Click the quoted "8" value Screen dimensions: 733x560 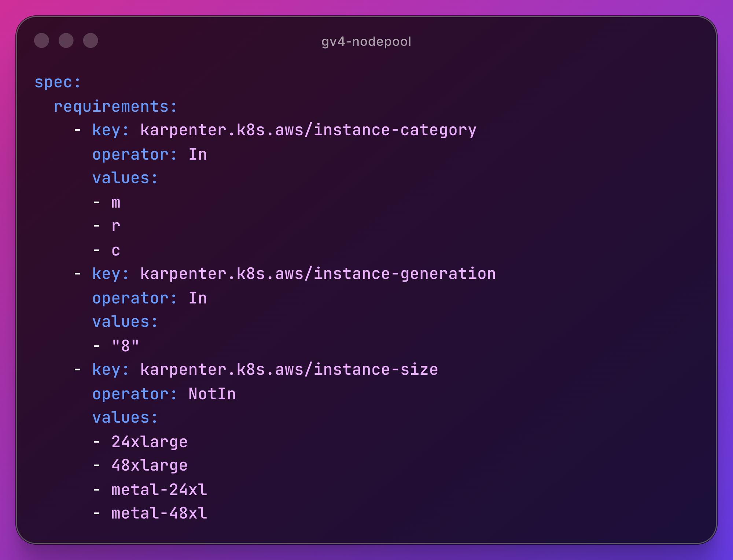click(x=125, y=345)
